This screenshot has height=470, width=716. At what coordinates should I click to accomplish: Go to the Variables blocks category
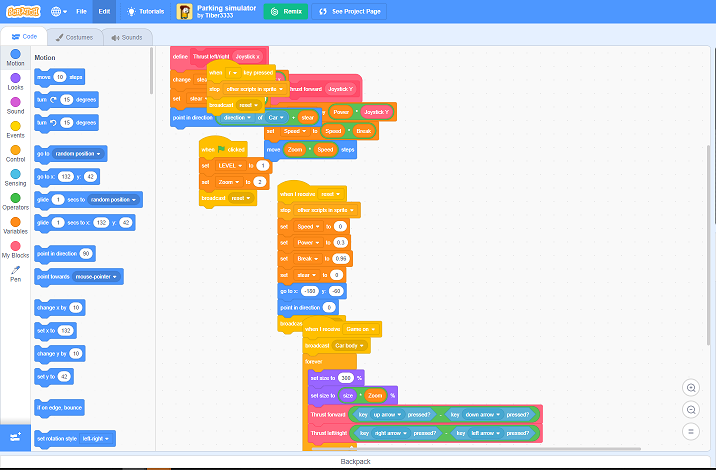[x=15, y=225]
